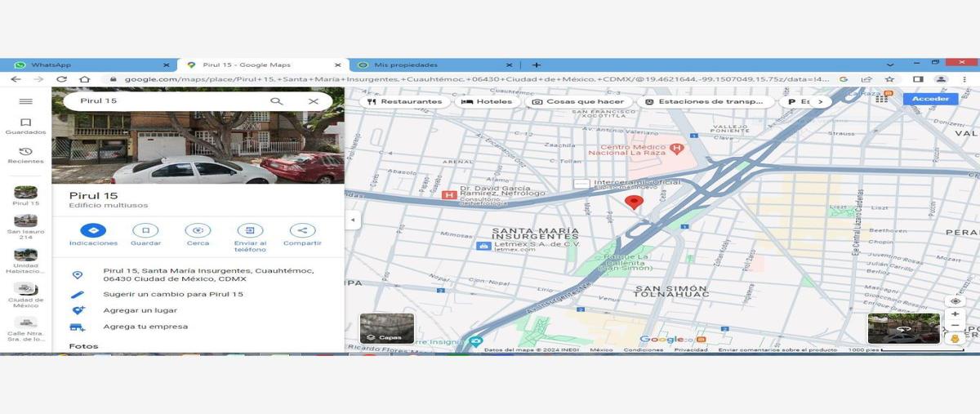Click the Privacidad footer link

(x=691, y=349)
